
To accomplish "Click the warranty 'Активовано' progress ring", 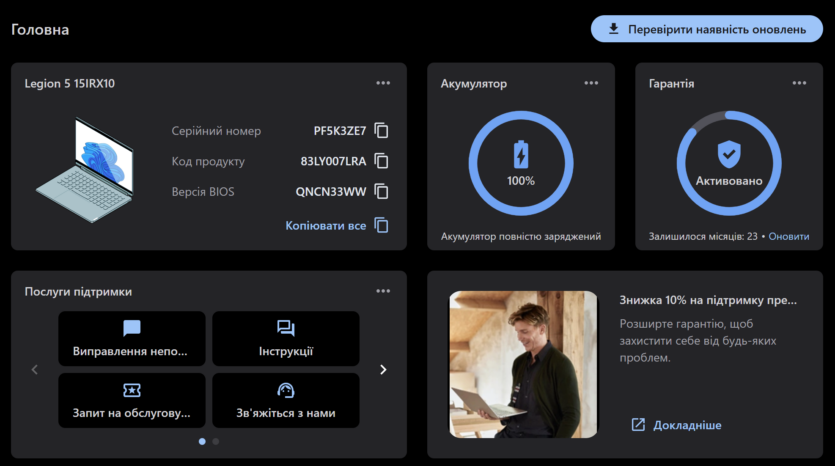I will tap(729, 163).
